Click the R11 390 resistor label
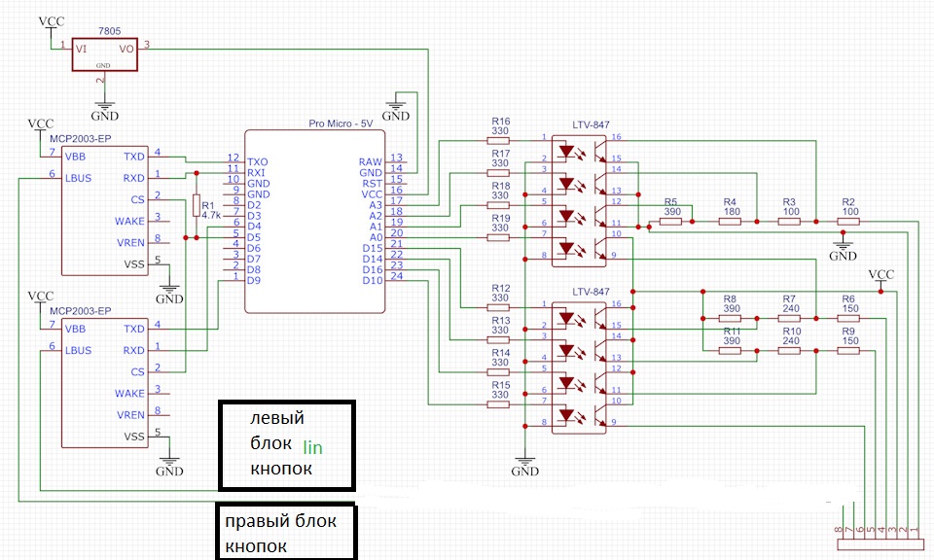This screenshot has height=560, width=934. [x=732, y=336]
